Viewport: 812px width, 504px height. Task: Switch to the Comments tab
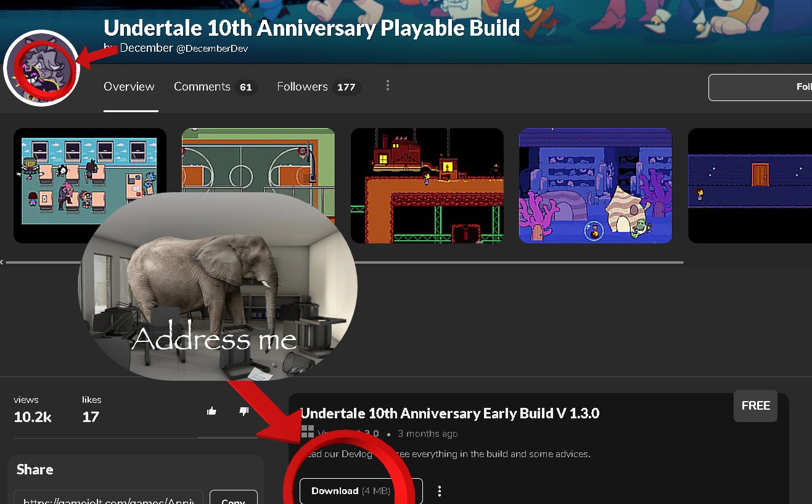coord(202,86)
